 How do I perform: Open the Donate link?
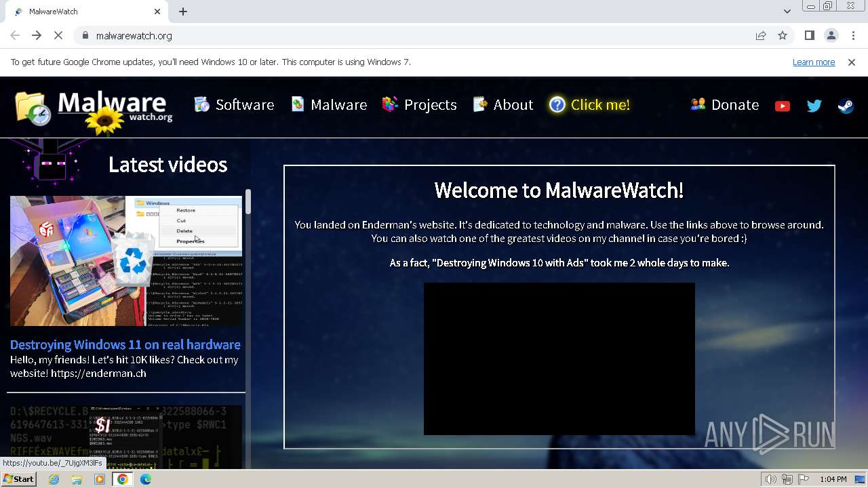click(x=735, y=104)
